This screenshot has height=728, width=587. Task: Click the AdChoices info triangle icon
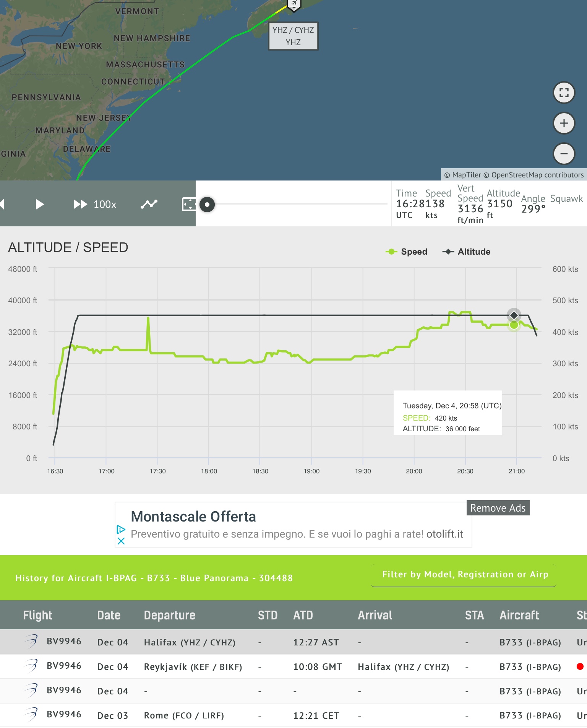point(121,530)
